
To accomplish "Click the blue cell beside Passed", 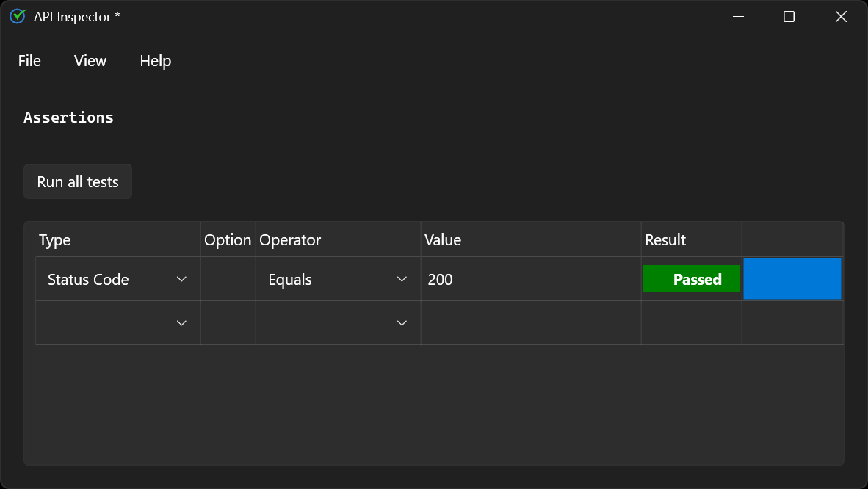I will [792, 278].
